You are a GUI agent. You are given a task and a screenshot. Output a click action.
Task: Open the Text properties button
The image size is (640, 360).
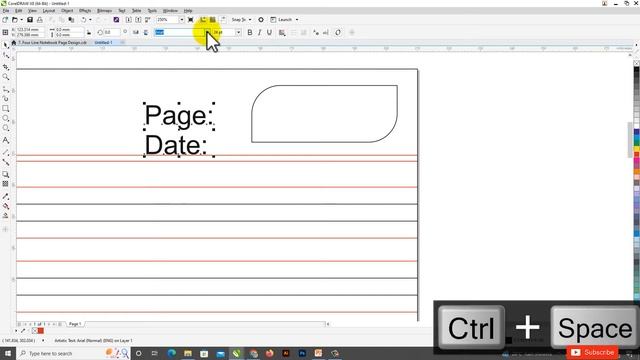(316, 33)
